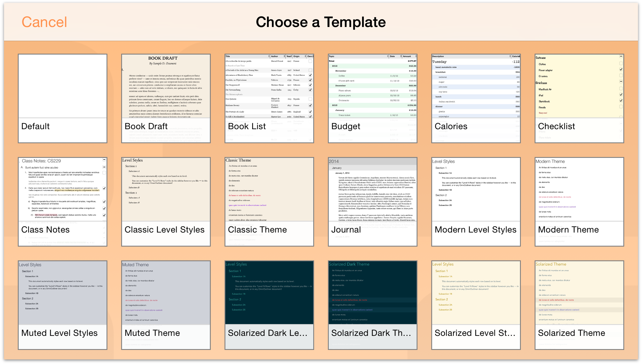
Task: Pick the Classic Level Styles template
Action: pos(166,202)
